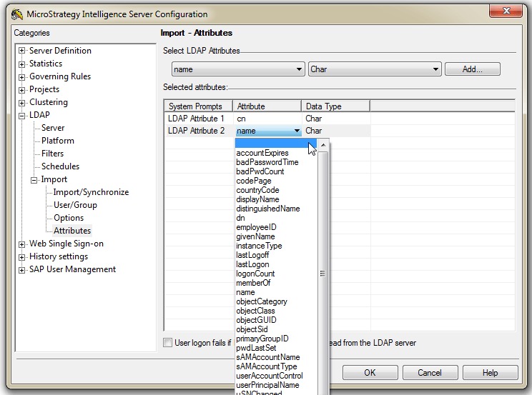Click the MicroStrategy app icon in title bar
532x395 pixels.
[16, 14]
